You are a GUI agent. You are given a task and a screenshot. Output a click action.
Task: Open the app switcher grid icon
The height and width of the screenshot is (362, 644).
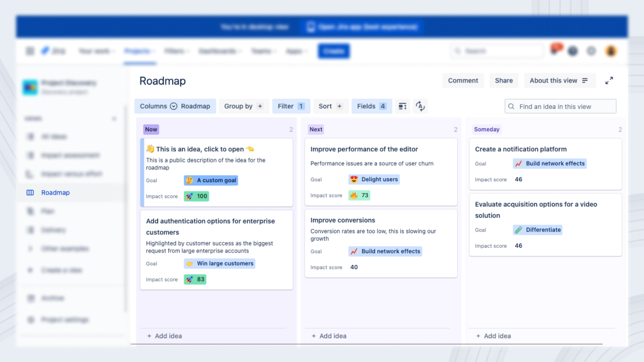pos(30,50)
